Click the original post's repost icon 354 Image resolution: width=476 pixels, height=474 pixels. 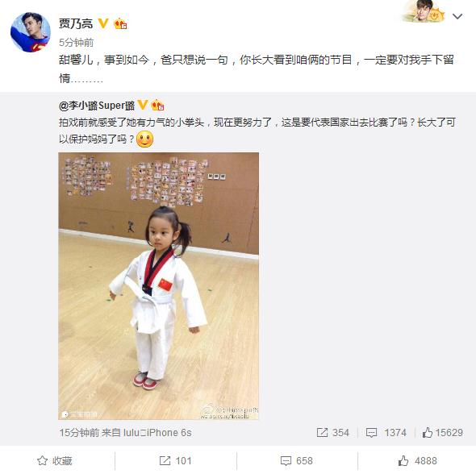[332, 432]
